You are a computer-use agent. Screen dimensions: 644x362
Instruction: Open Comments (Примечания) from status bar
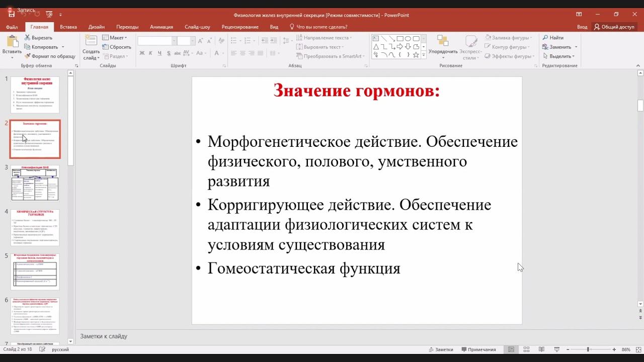[x=478, y=349]
